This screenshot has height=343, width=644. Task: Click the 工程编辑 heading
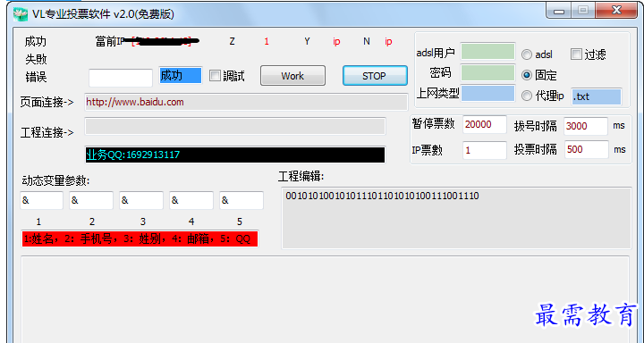301,177
